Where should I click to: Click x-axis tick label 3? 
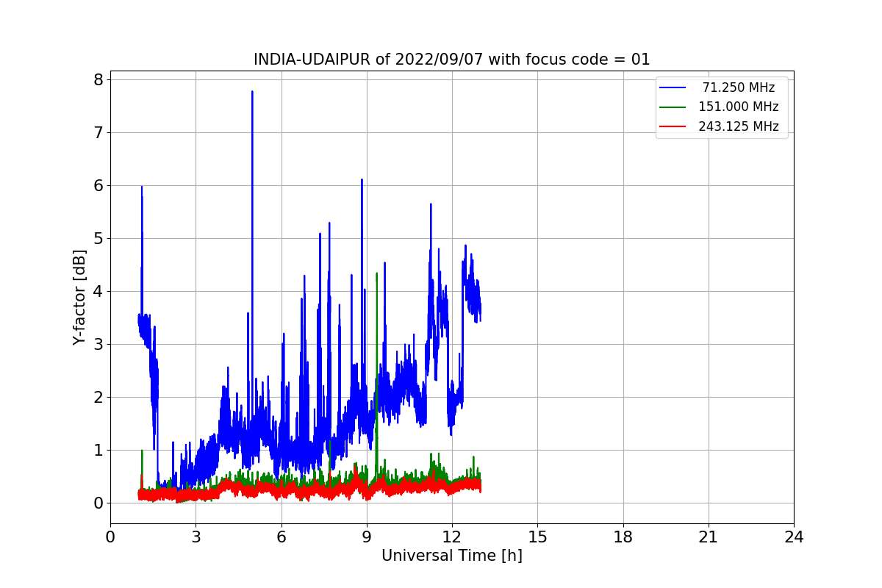pos(196,537)
